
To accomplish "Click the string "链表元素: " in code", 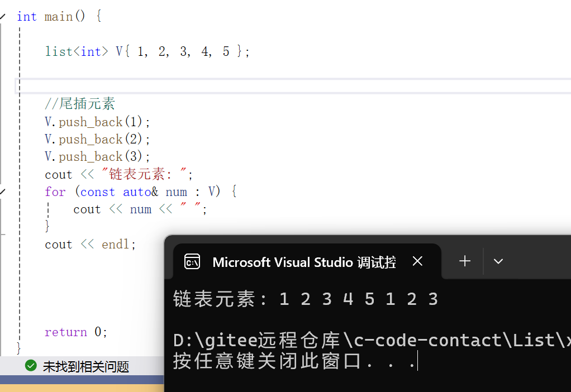I will [x=144, y=174].
